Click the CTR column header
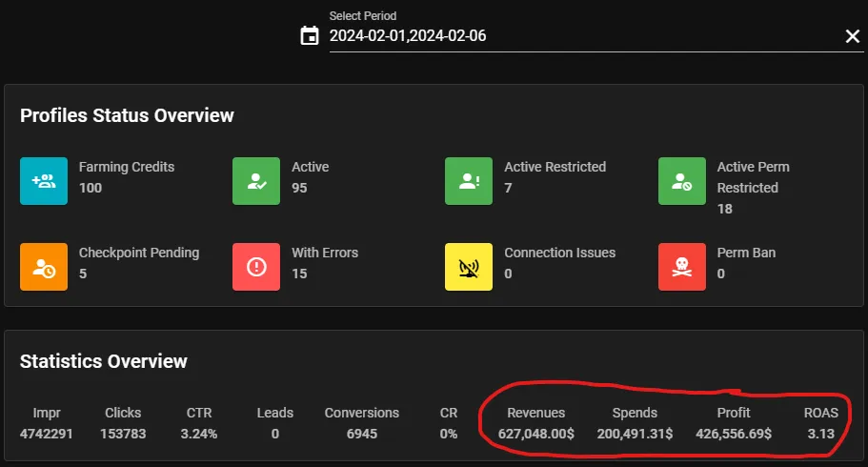 click(x=199, y=414)
